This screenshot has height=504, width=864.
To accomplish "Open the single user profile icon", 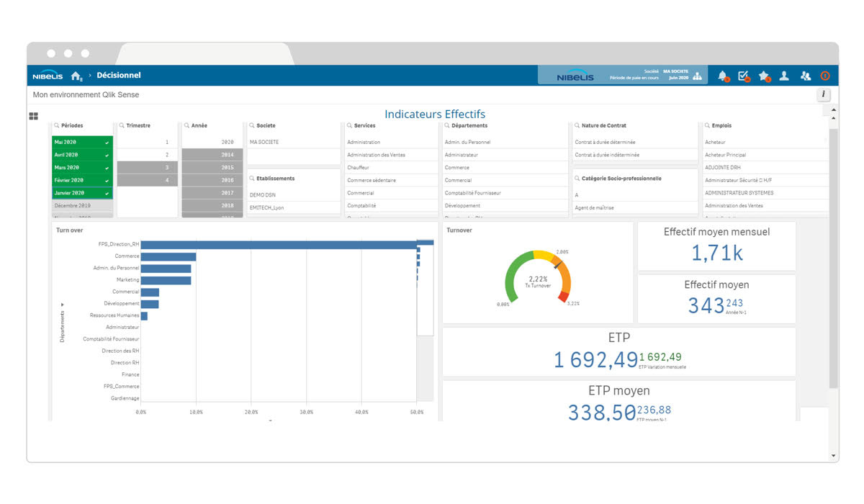I will click(x=784, y=76).
